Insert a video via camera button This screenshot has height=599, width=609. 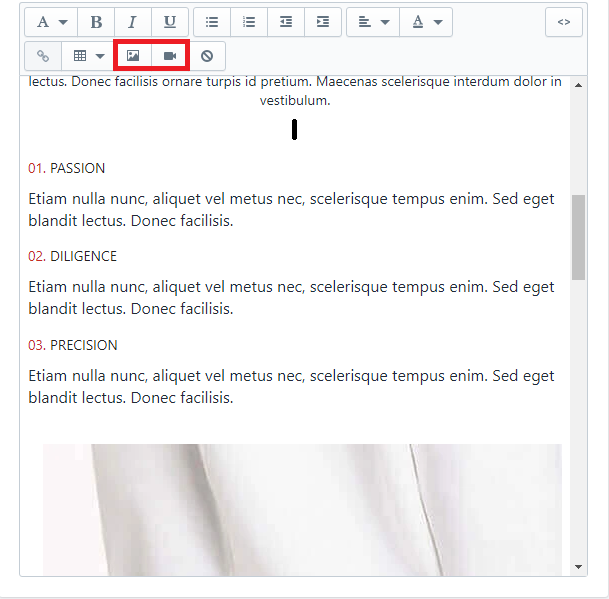[x=170, y=56]
